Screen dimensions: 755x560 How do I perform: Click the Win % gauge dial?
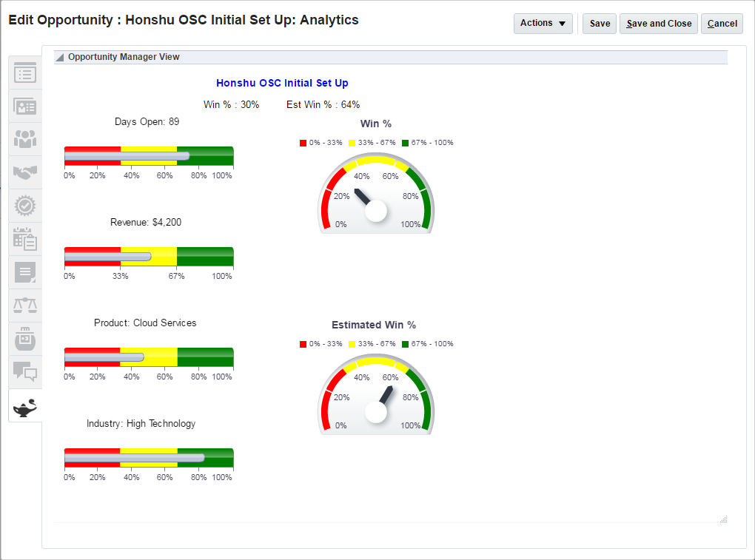(376, 193)
